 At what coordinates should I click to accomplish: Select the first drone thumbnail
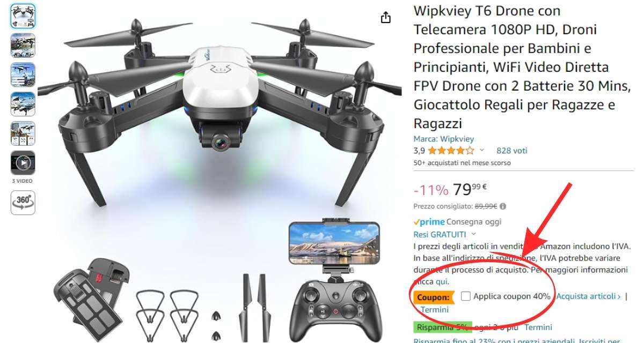tap(23, 16)
